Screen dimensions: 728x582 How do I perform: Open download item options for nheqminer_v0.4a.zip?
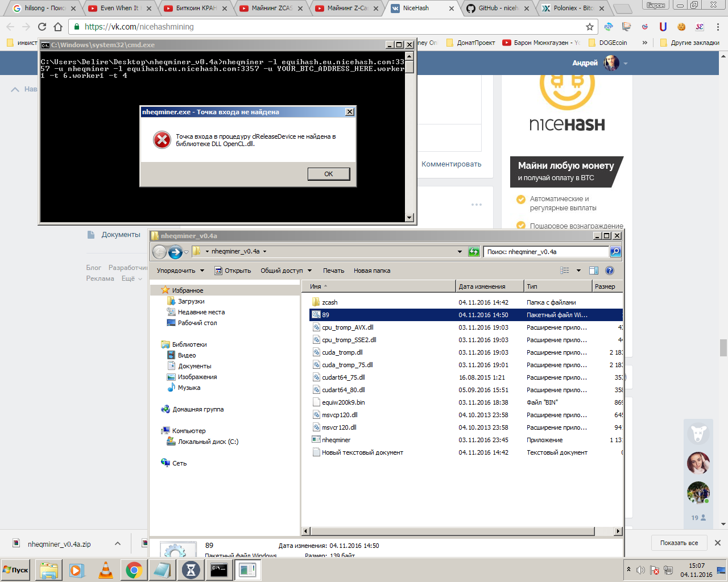(118, 544)
